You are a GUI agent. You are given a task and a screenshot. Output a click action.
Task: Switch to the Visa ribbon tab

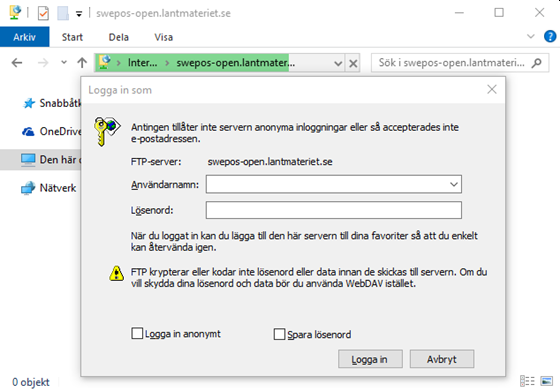click(x=164, y=37)
